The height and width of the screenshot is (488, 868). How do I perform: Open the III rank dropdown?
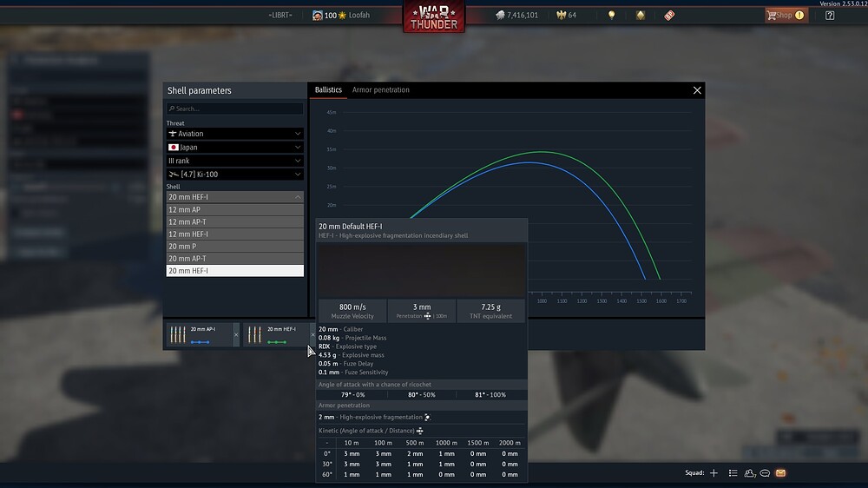[x=234, y=161]
